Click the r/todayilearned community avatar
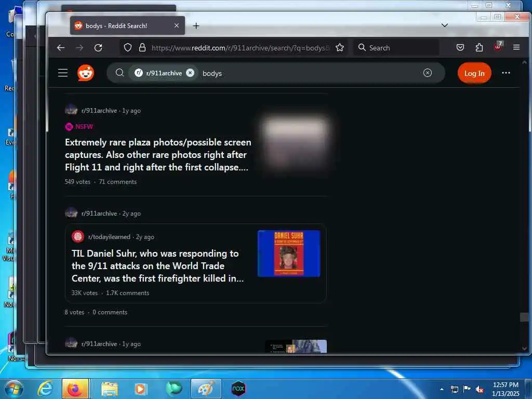532x399 pixels. click(78, 236)
